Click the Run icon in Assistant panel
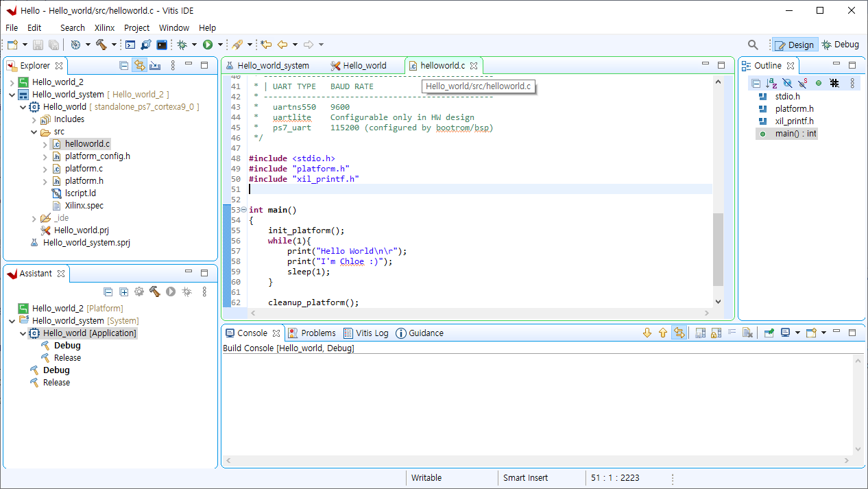 point(170,291)
